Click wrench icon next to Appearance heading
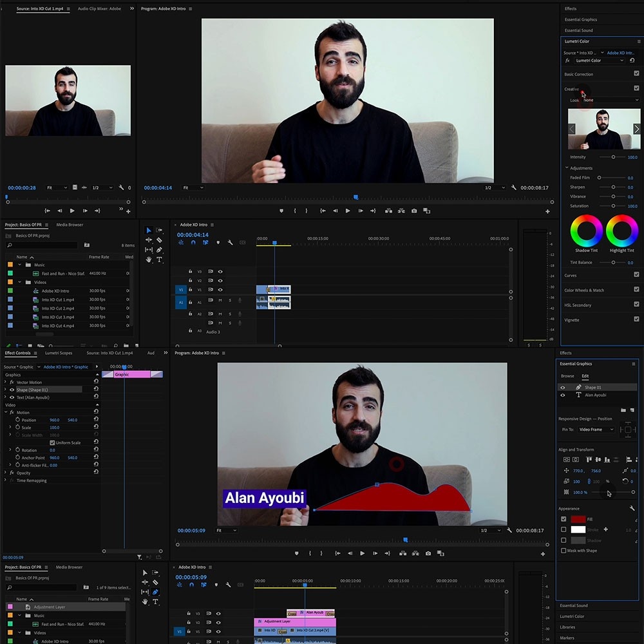 pyautogui.click(x=632, y=509)
